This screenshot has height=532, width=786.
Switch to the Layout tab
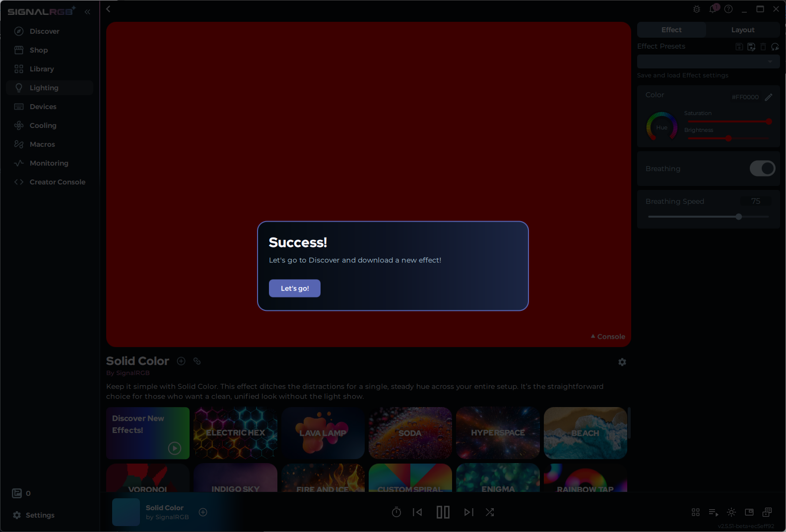(743, 30)
